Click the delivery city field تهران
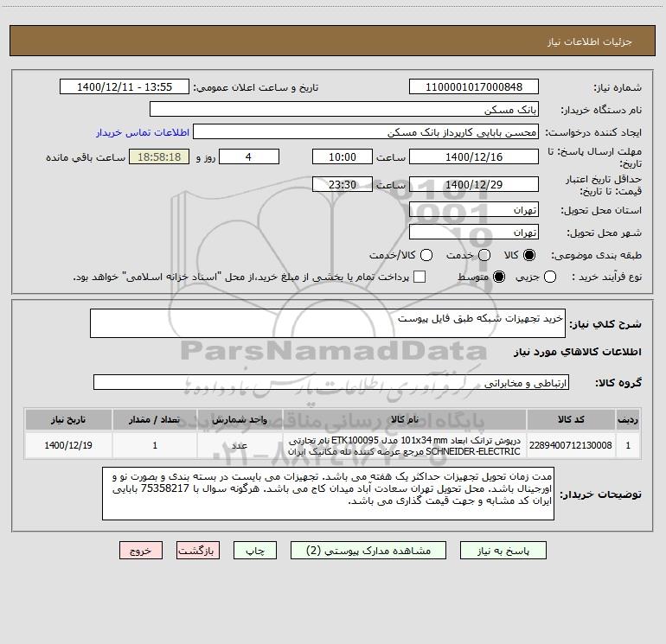The height and width of the screenshot is (644, 666). pos(474,232)
